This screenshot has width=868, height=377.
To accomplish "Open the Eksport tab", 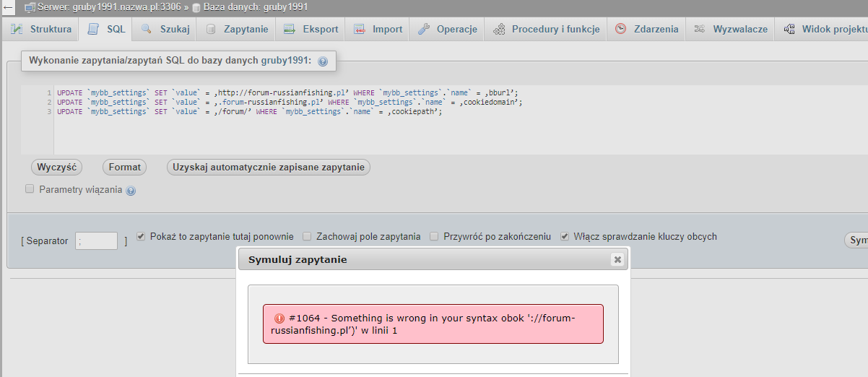I will click(x=311, y=30).
